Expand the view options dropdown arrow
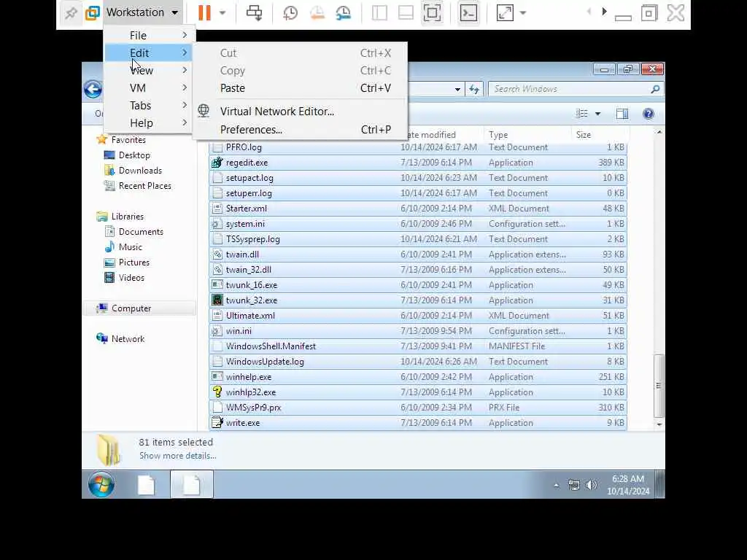This screenshot has width=747, height=560. 598,113
